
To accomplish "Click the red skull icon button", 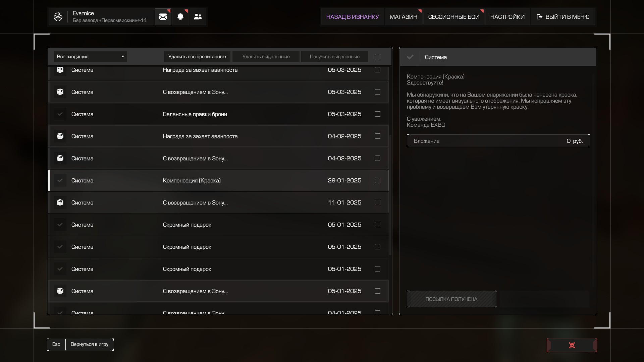I will point(572,345).
